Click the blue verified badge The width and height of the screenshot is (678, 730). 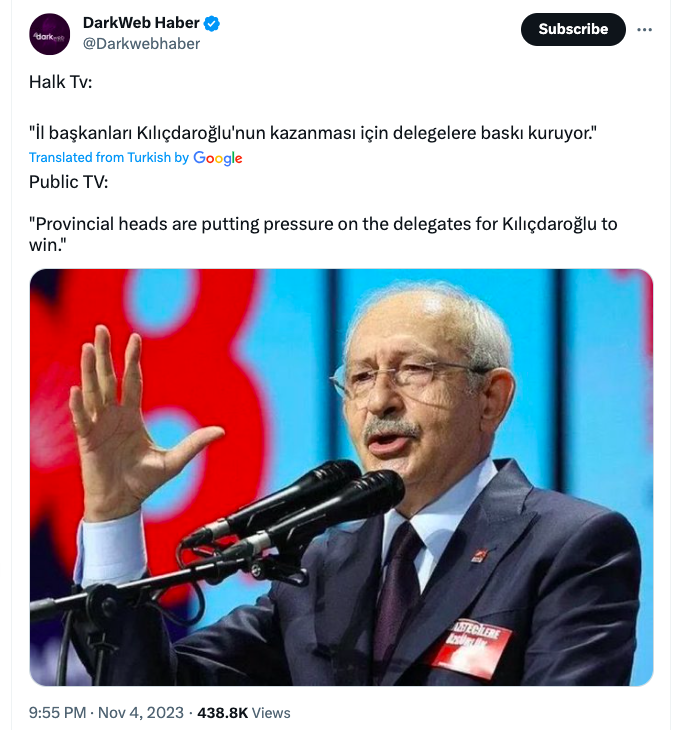coord(212,23)
